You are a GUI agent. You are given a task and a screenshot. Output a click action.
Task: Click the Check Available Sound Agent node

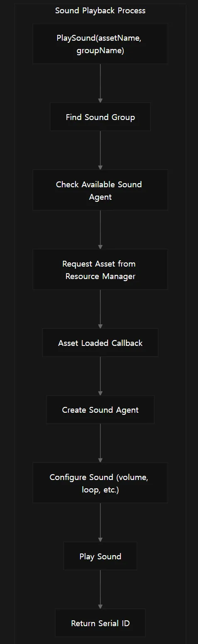[x=100, y=190]
